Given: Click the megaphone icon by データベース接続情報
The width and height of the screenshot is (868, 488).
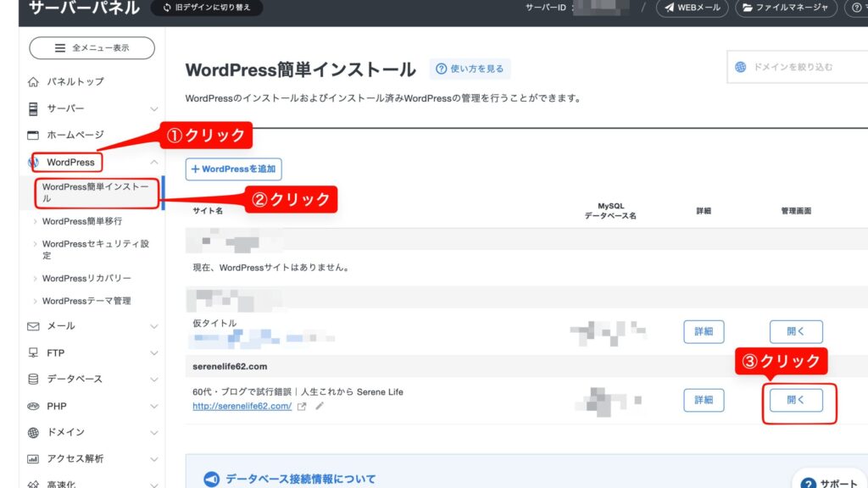Looking at the screenshot, I should (211, 480).
